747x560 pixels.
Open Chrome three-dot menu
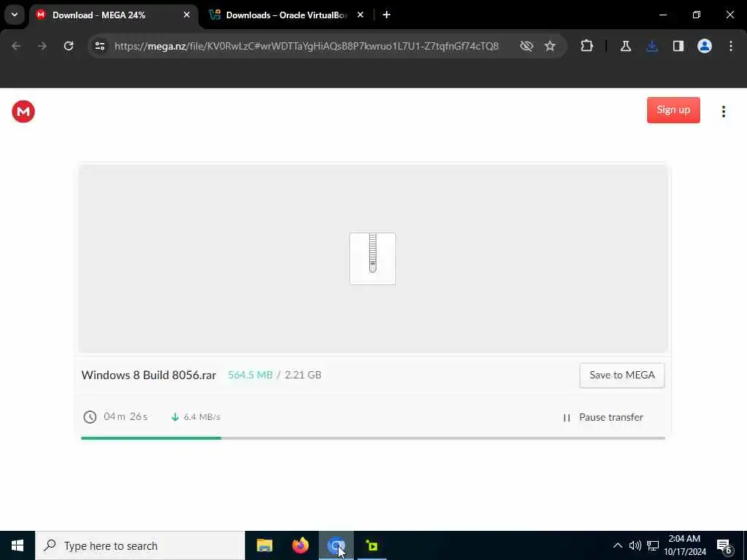click(731, 46)
